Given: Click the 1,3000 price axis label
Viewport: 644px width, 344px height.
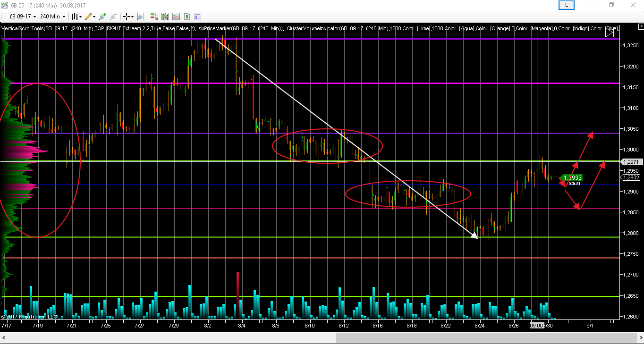Looking at the screenshot, I should 632,150.
